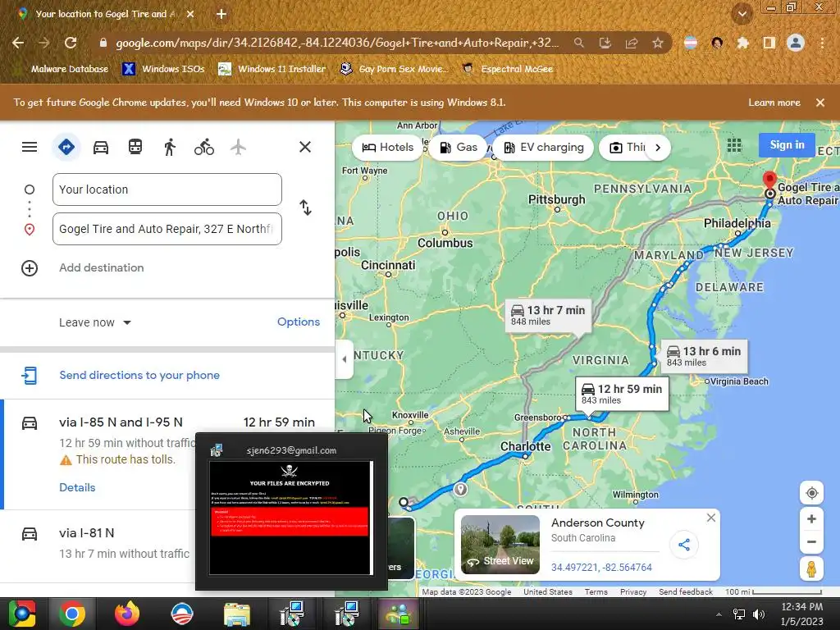Close the Google Maps tab
The image size is (840, 630).
click(x=190, y=15)
